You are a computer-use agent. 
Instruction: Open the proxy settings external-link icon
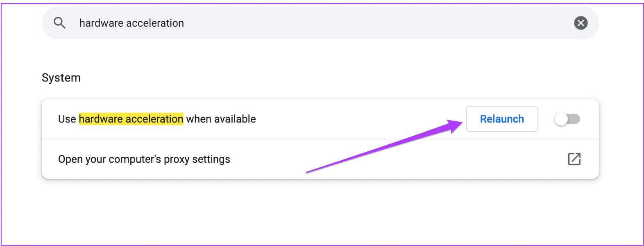pos(574,159)
